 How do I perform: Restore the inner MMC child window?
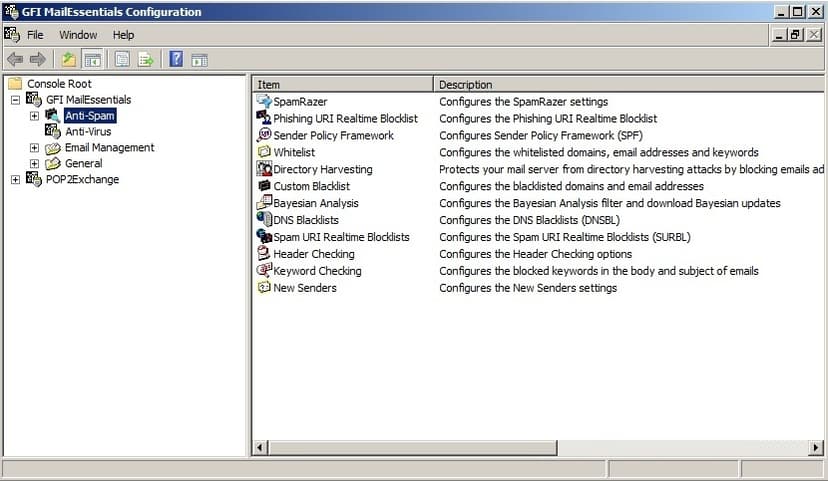[x=795, y=35]
